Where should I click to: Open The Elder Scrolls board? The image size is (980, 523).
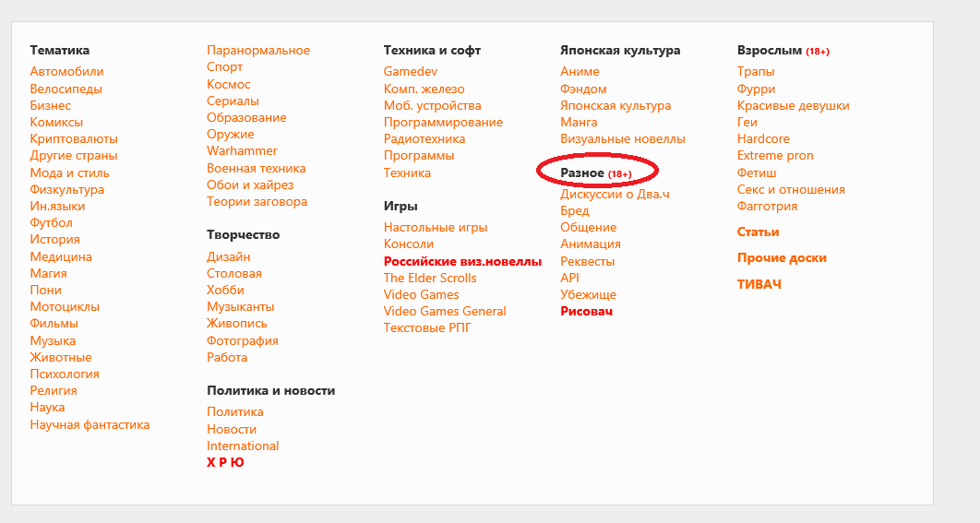pos(430,278)
